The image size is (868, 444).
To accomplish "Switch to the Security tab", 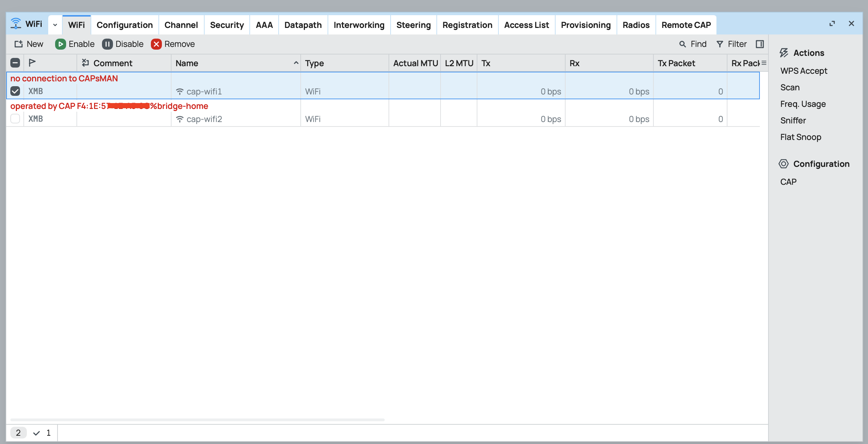I will tap(227, 25).
